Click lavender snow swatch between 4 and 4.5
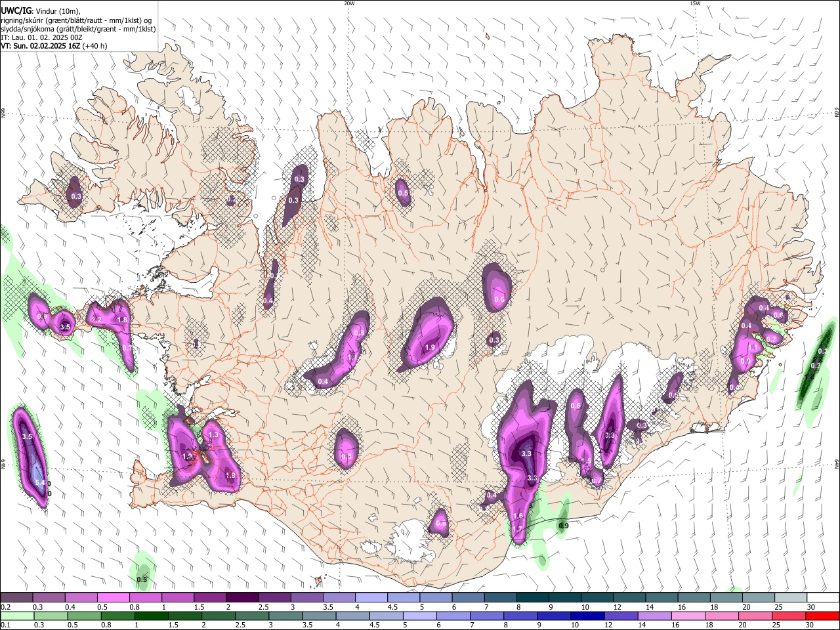This screenshot has height=630, width=840. pyautogui.click(x=371, y=598)
